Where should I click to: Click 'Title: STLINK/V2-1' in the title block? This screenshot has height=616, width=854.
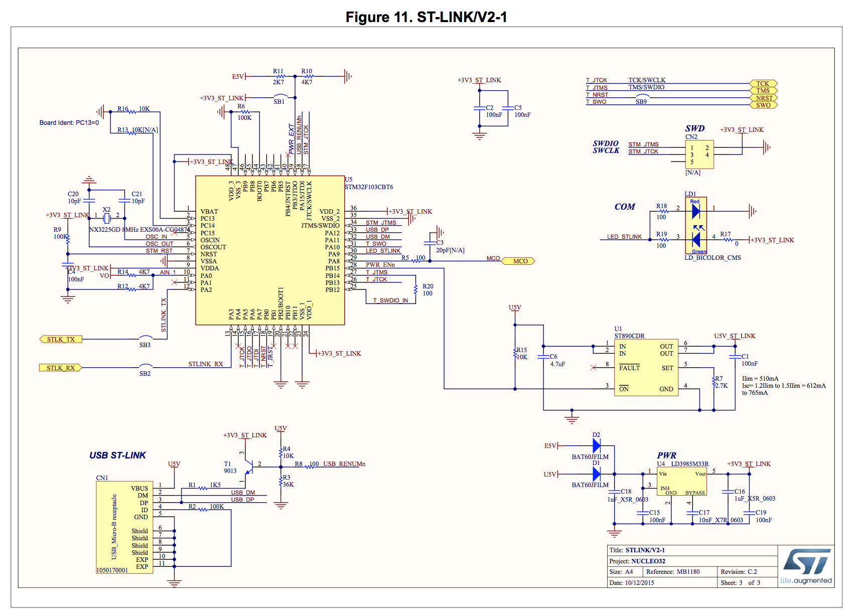pyautogui.click(x=637, y=550)
